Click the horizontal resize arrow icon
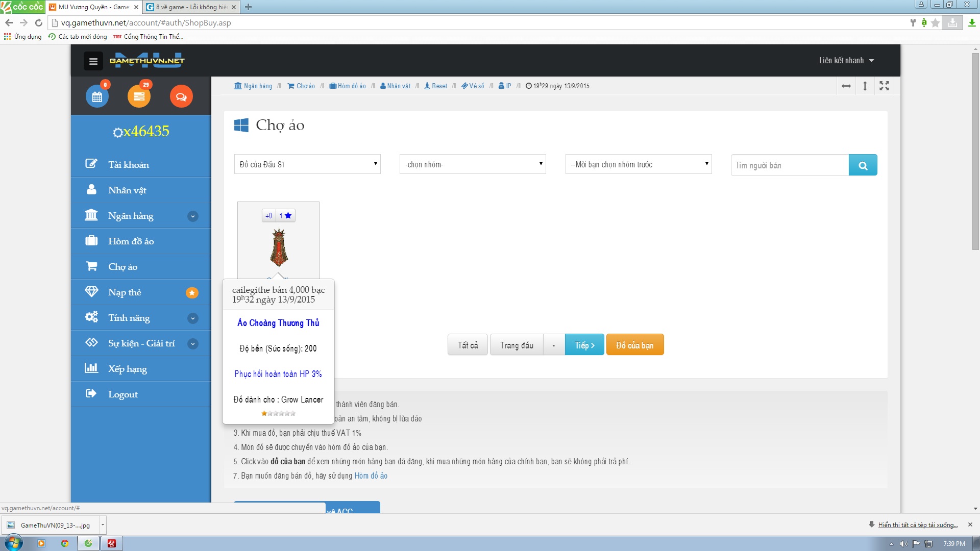 pos(846,86)
